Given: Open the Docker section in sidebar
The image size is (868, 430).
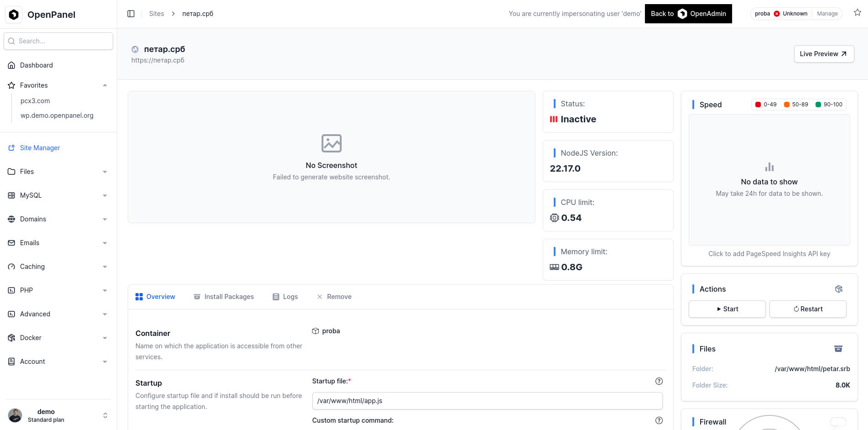Looking at the screenshot, I should (11, 338).
